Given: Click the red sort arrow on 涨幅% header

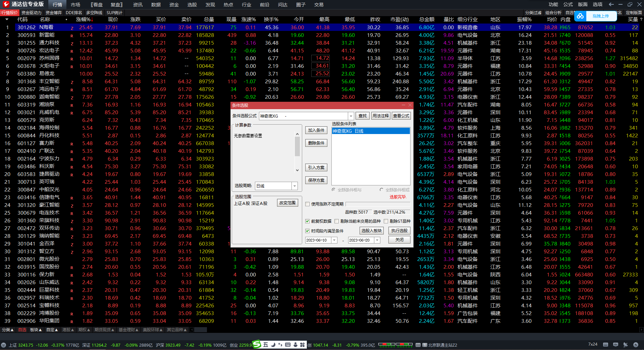Looking at the screenshot, I should (x=92, y=19).
